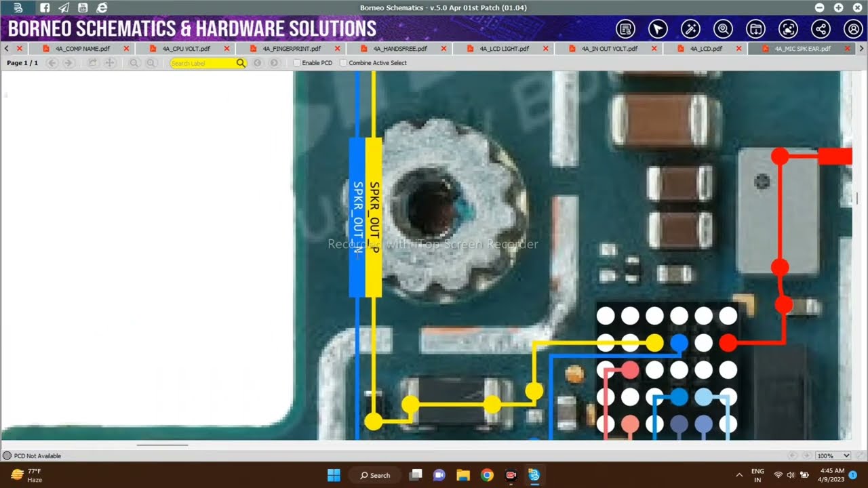Close the 4A_MIC SPK EAR.pdf tab
This screenshot has height=488, width=868.
848,49
